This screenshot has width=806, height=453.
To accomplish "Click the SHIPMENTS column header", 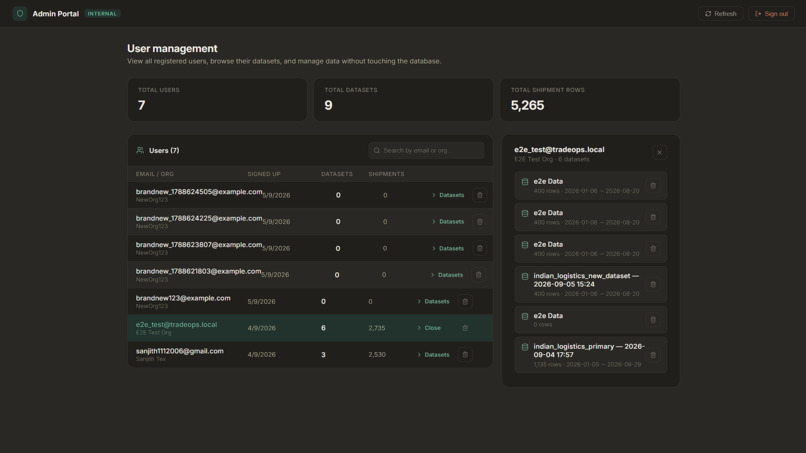I will click(x=386, y=174).
